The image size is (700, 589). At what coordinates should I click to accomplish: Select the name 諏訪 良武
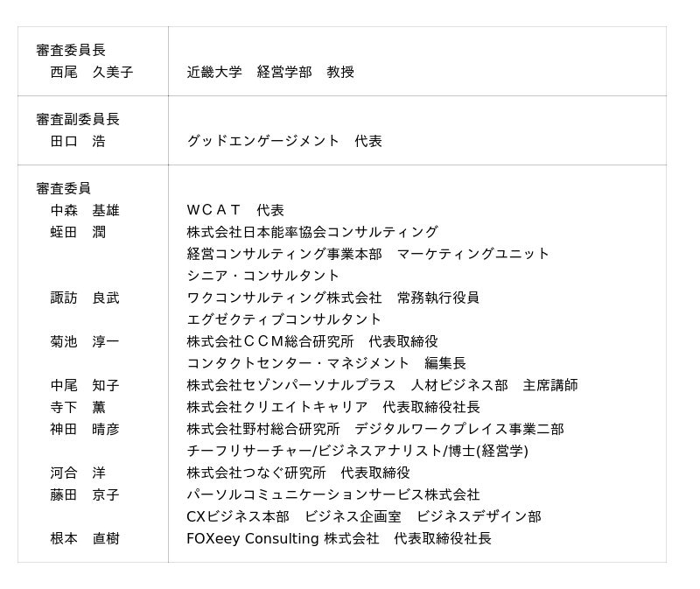pyautogui.click(x=85, y=298)
